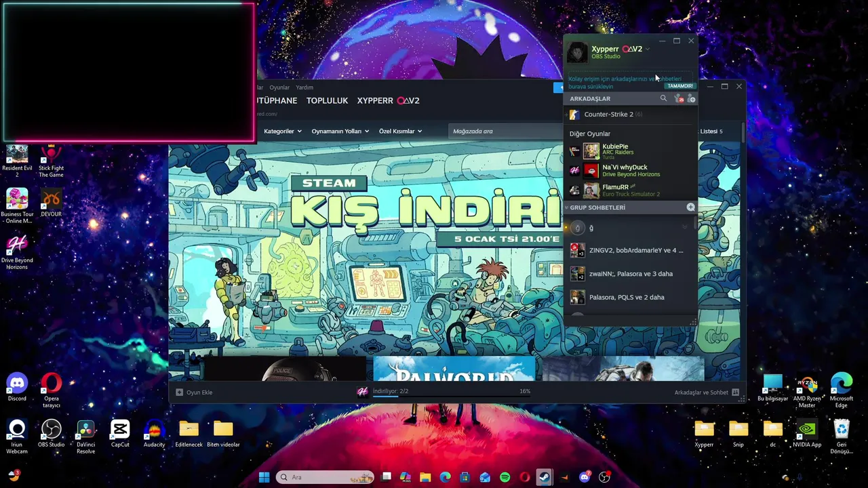Open Geri Dönüşüm recycle bin
The image size is (868, 488).
tap(842, 436)
